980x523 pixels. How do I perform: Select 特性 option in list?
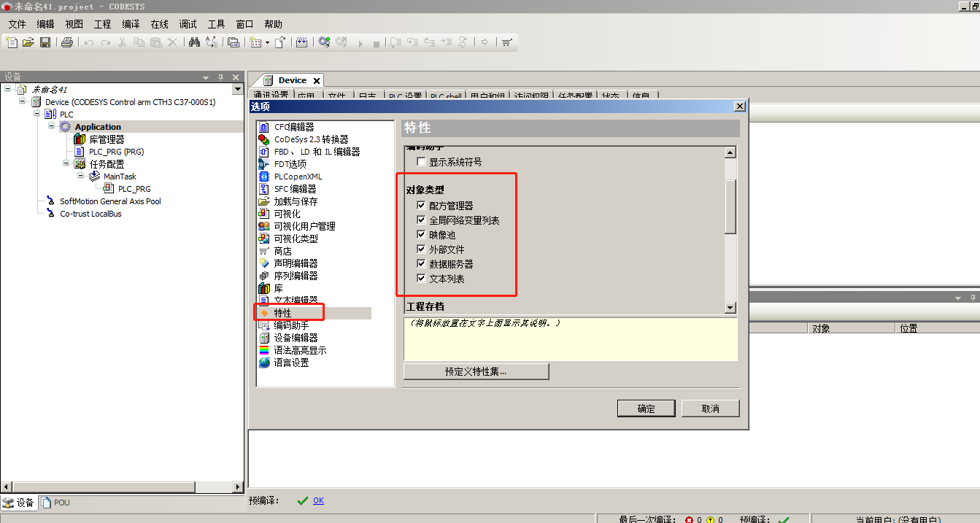pyautogui.click(x=282, y=313)
